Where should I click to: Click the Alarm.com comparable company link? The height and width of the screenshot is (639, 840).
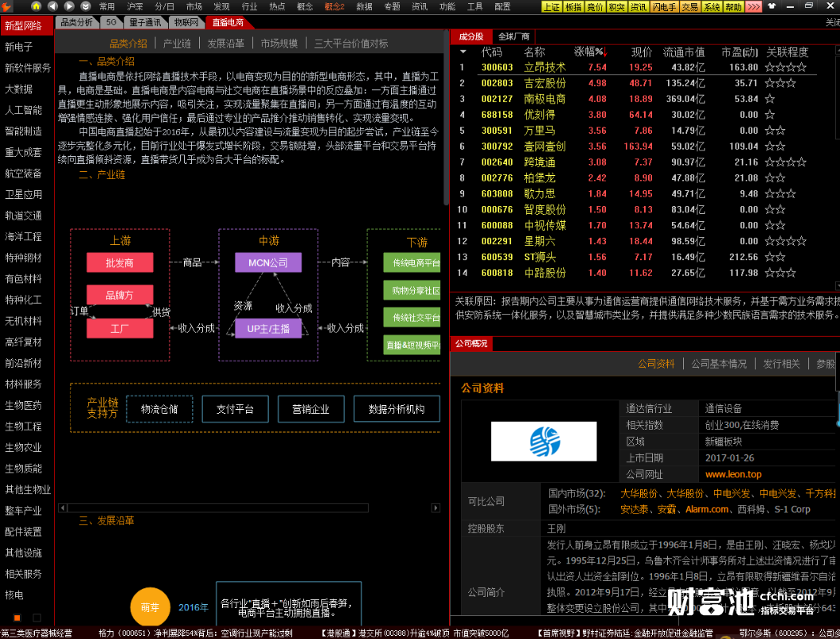[x=706, y=509]
